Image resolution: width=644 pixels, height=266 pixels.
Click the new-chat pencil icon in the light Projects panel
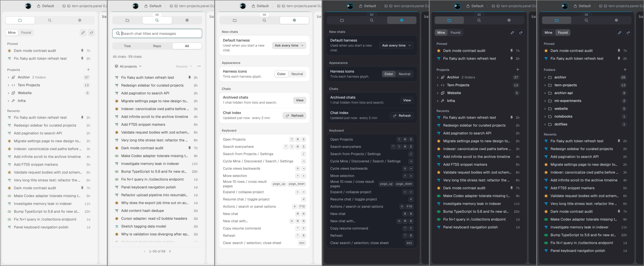tap(83, 33)
